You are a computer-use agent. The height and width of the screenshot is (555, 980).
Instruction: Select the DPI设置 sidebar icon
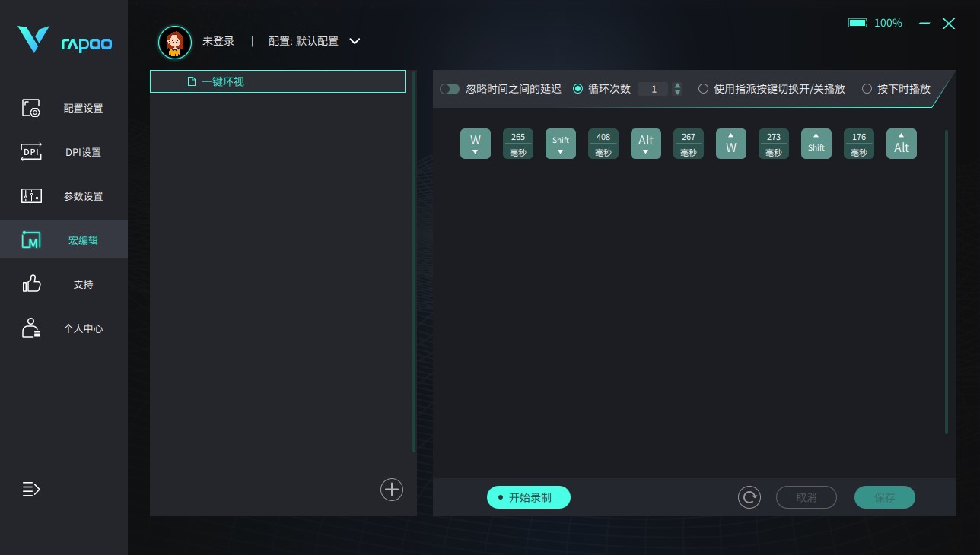point(31,152)
